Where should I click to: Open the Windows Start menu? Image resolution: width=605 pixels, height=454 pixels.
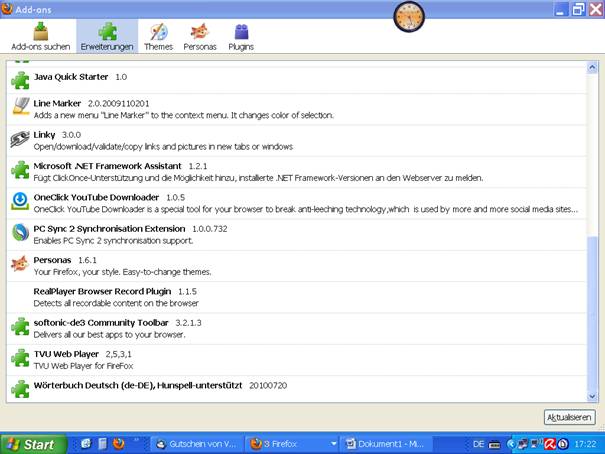click(34, 444)
